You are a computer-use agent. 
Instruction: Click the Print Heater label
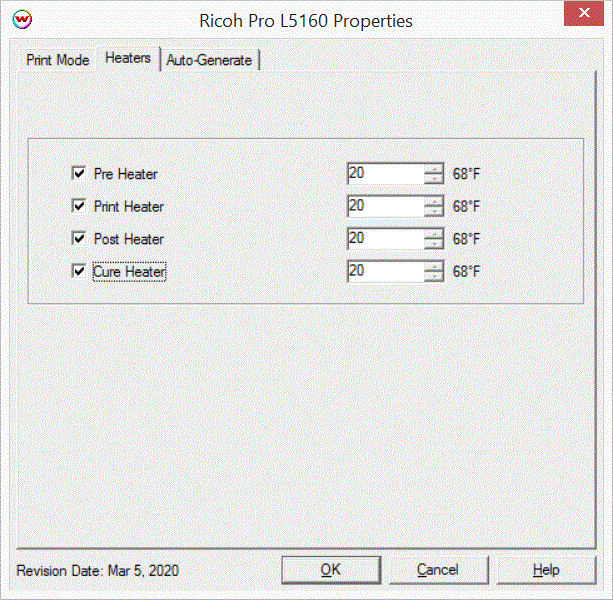click(x=129, y=206)
